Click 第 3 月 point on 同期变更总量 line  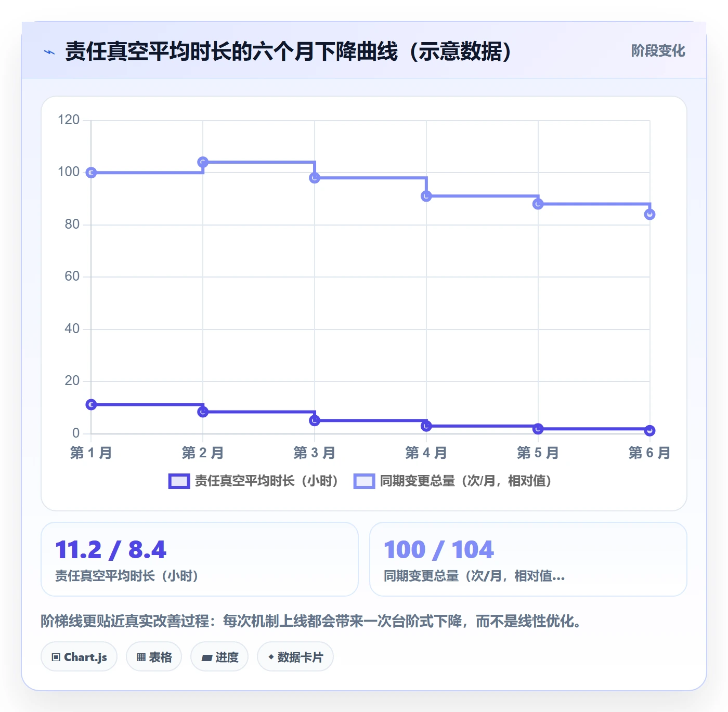coord(315,178)
